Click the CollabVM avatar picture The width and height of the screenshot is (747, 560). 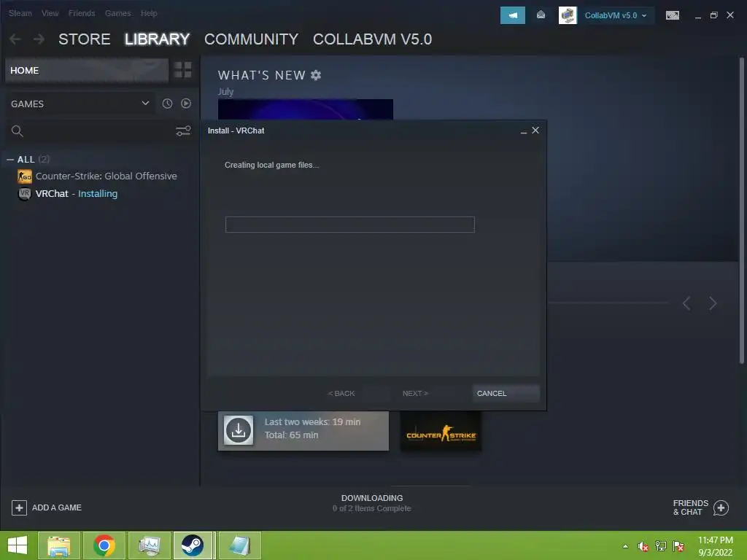[x=568, y=15]
